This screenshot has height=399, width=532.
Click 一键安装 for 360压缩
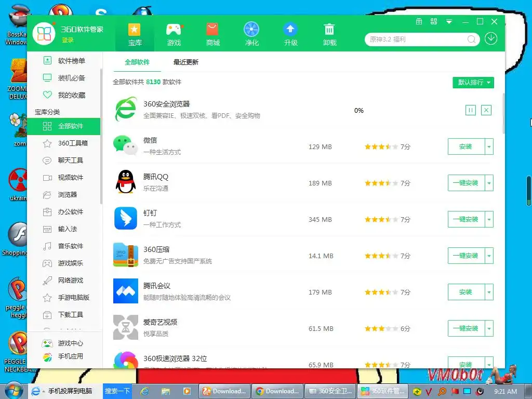[466, 256]
